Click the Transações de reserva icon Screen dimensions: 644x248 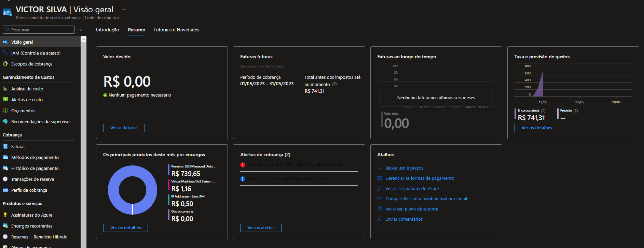(5, 179)
